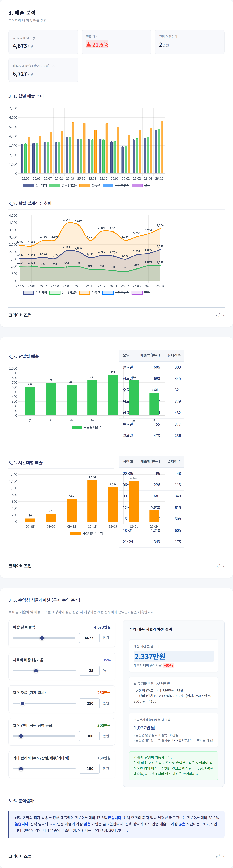The width and height of the screenshot is (233, 868).
Task: Click the 3_2. 월별 결제건수 추이 heading
Action: 30,203
